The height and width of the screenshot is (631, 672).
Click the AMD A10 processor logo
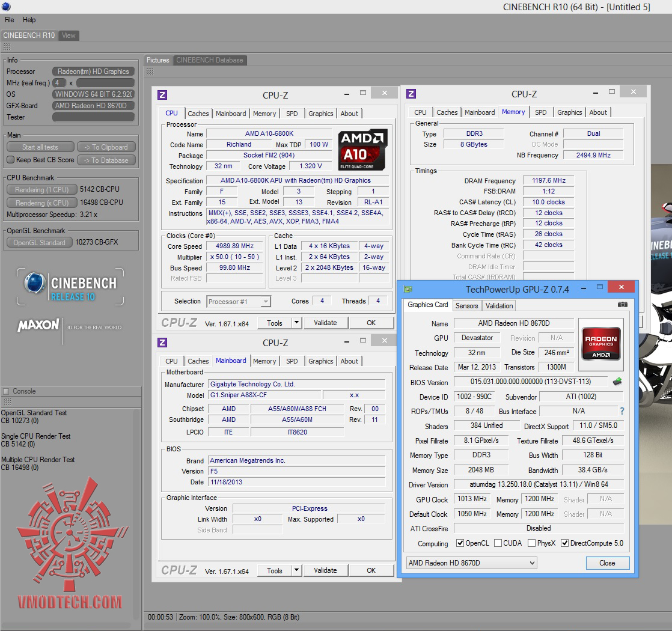click(x=363, y=149)
